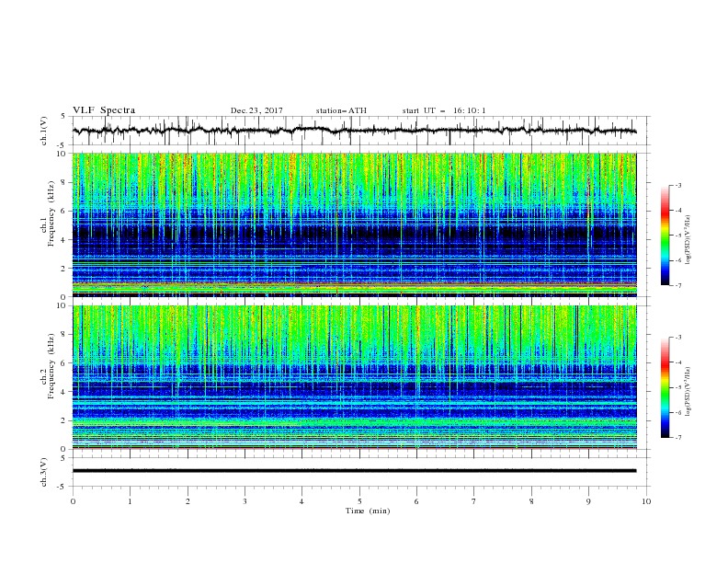Click the "station=ATH" header label
This screenshot has height=563, width=728.
click(341, 110)
